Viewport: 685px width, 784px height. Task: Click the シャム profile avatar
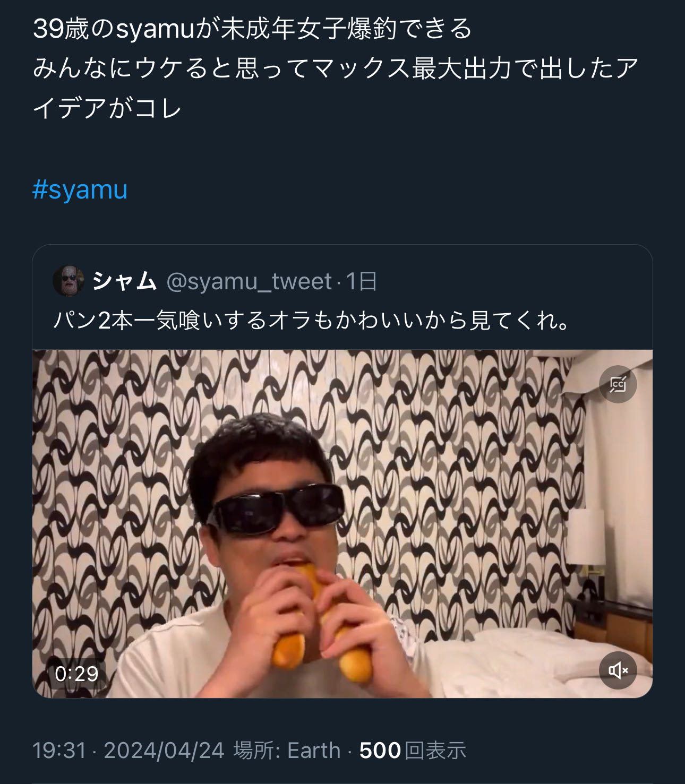tap(68, 281)
